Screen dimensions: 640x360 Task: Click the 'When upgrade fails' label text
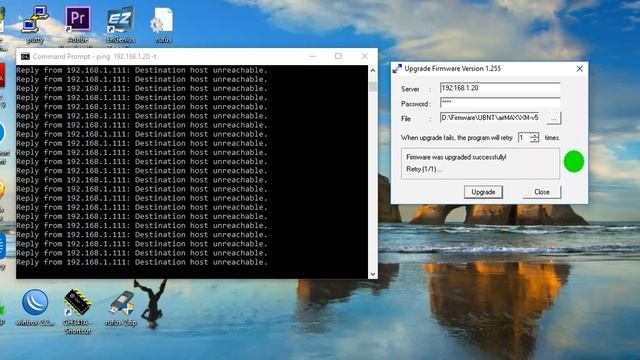(x=456, y=138)
